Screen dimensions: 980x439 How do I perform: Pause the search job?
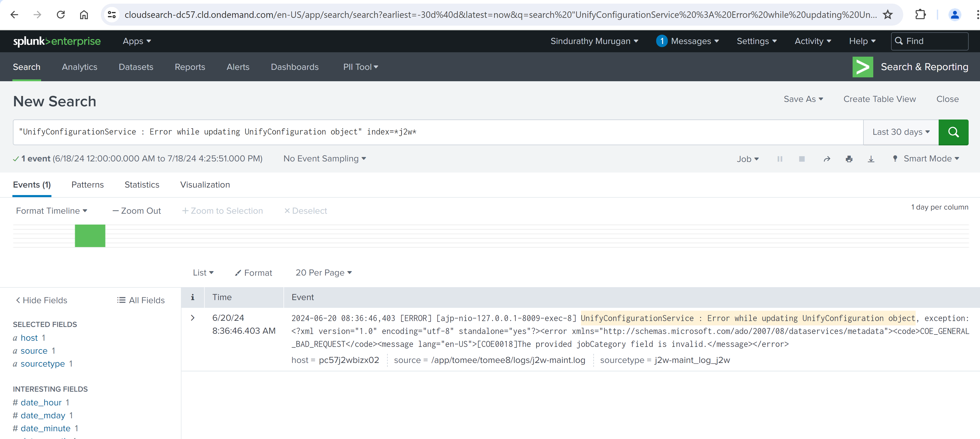779,159
